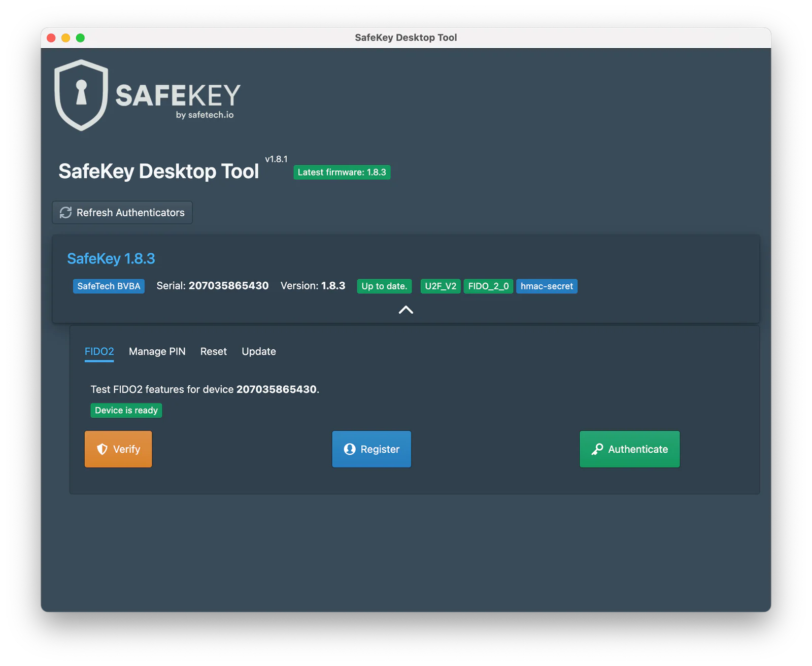Click the key icon on Authenticate
The width and height of the screenshot is (812, 666).
597,449
